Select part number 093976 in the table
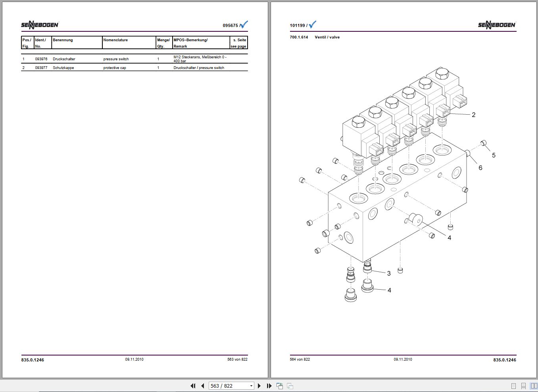Viewport: 538px width, 392px height. click(41, 59)
